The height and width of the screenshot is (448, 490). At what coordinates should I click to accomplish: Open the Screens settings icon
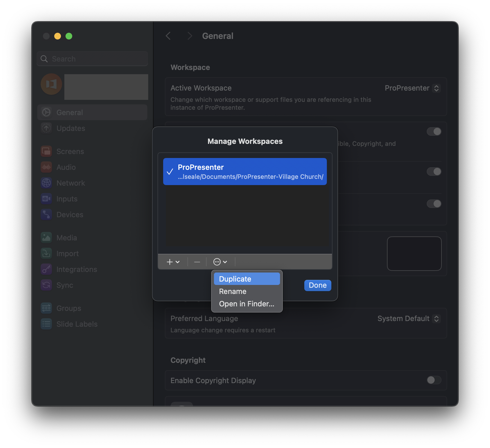point(46,151)
